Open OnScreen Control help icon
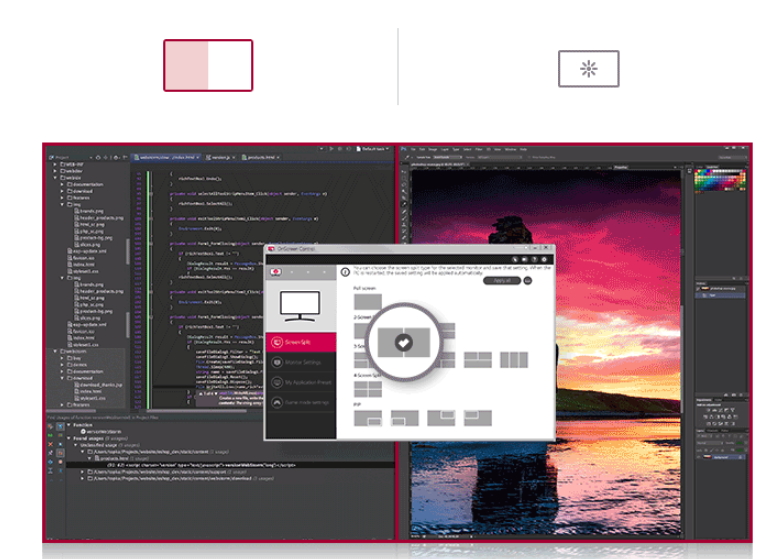This screenshot has height=559, width=770. 534,259
